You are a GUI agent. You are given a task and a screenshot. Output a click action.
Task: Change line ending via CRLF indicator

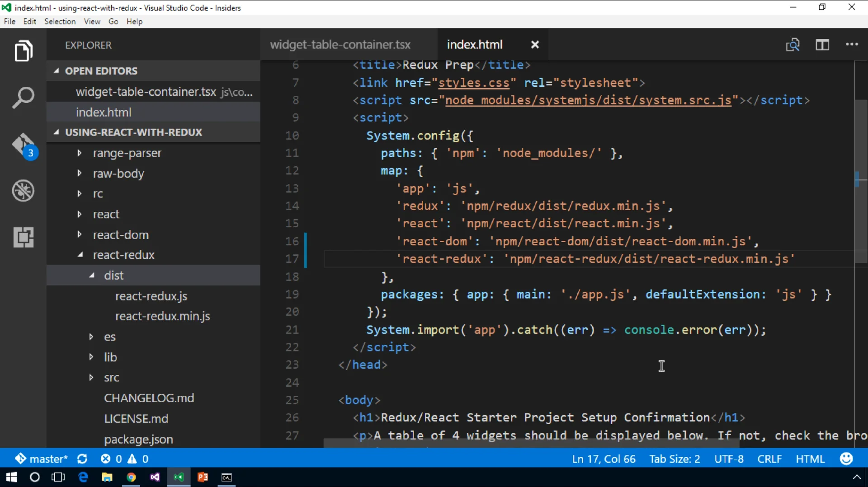click(x=769, y=459)
